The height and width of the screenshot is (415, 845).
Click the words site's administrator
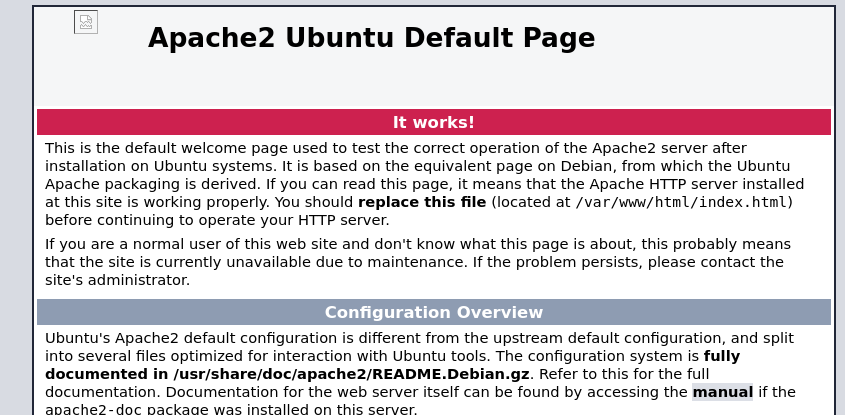point(116,280)
